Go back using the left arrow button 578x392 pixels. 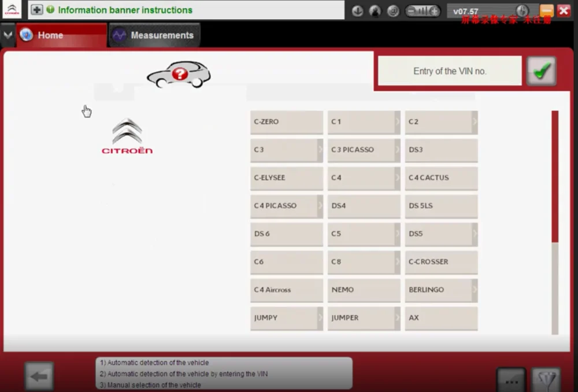(39, 376)
